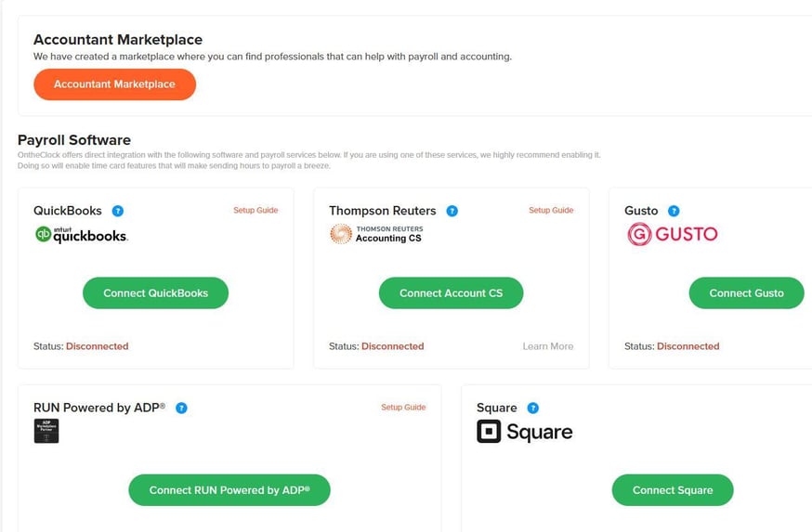The height and width of the screenshot is (532, 812).
Task: Click the help icon beside Thompson Reuters
Action: tap(452, 211)
